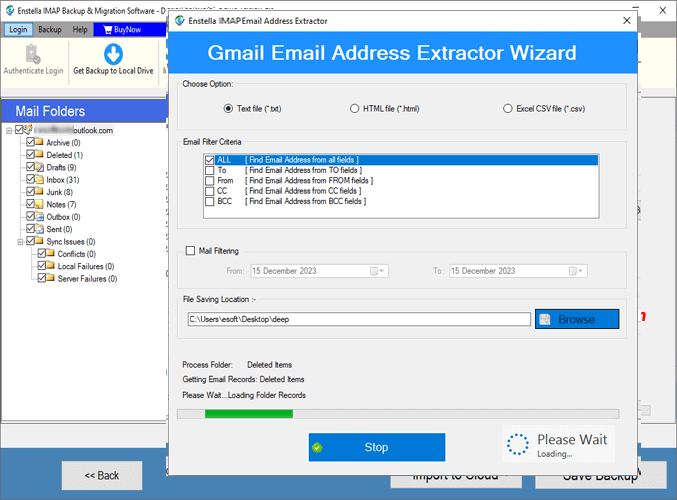
Task: Click the Sync Issues folder icon
Action: (x=39, y=241)
